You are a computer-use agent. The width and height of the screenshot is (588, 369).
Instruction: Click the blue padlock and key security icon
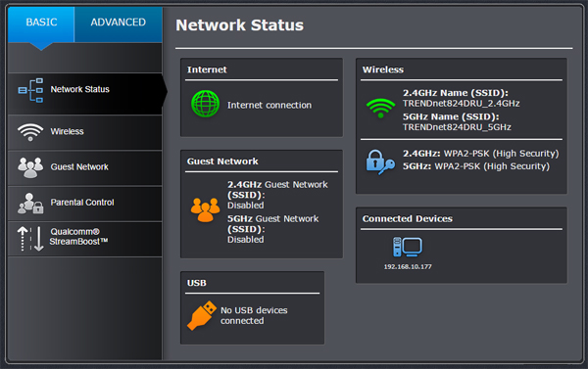pyautogui.click(x=380, y=162)
